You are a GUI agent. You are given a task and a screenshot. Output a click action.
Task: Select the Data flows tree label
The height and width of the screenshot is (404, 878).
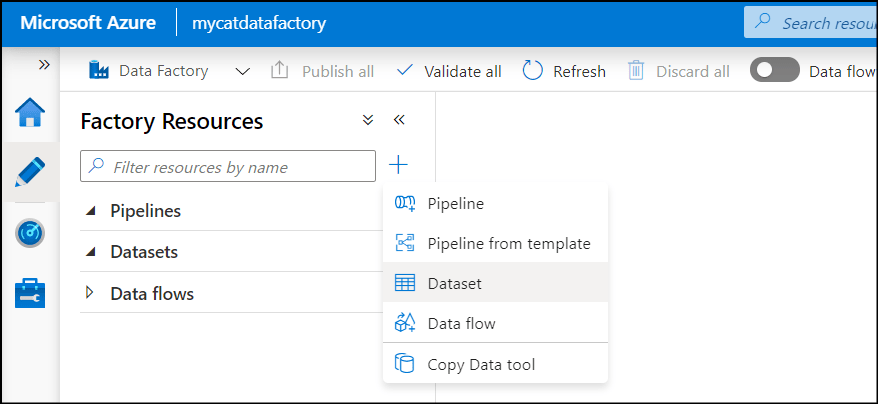click(x=152, y=293)
